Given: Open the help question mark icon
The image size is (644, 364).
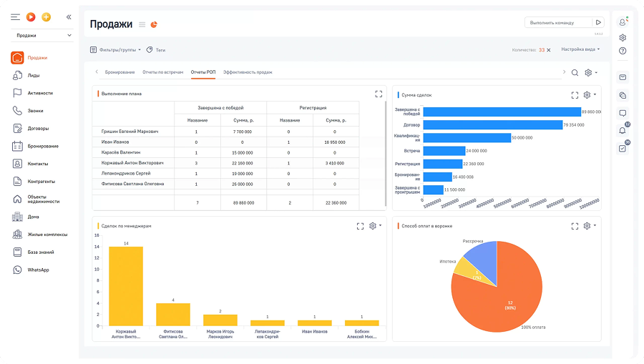Looking at the screenshot, I should (x=623, y=51).
